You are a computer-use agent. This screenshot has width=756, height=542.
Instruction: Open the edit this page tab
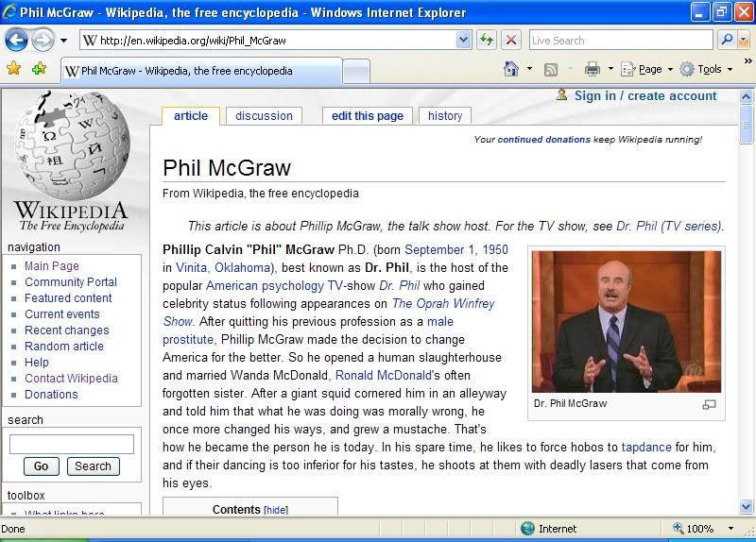(x=368, y=116)
